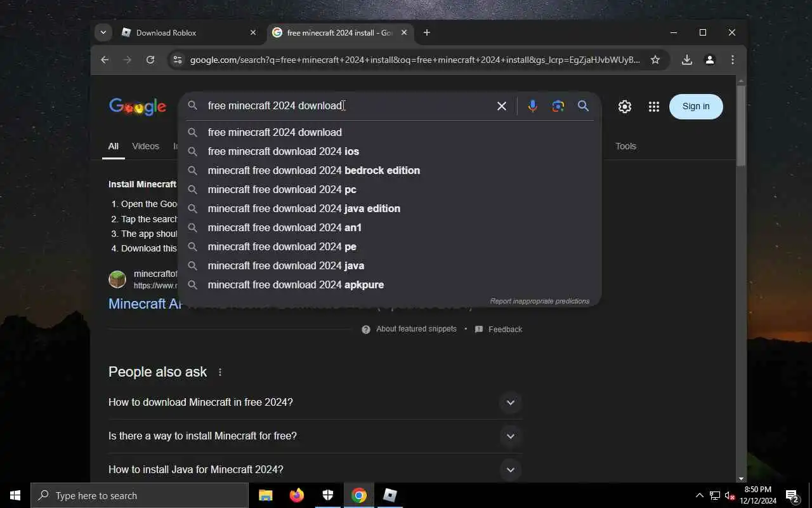812x508 pixels.
Task: Choose suggestion ending in bedrock edition
Action: point(390,170)
